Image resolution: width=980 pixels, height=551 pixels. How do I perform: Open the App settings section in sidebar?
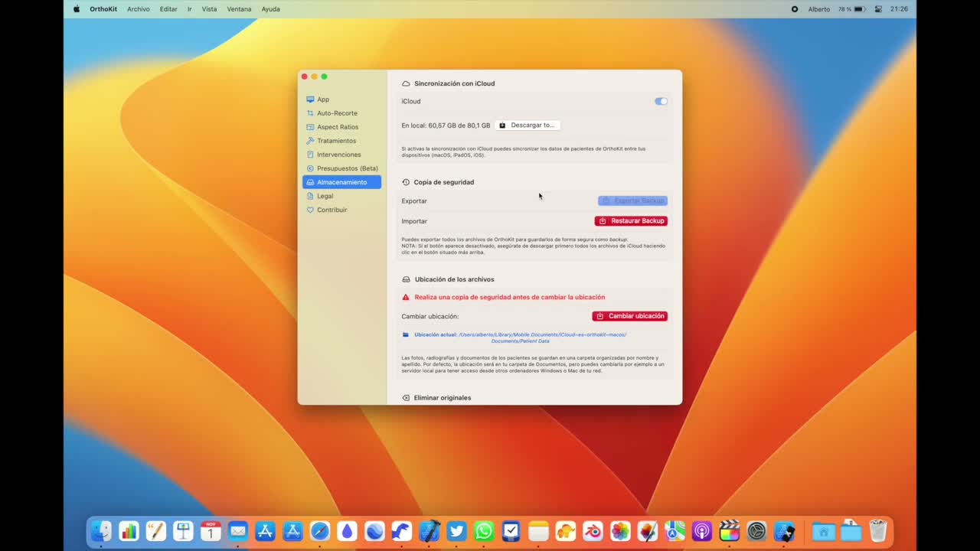coord(341,99)
